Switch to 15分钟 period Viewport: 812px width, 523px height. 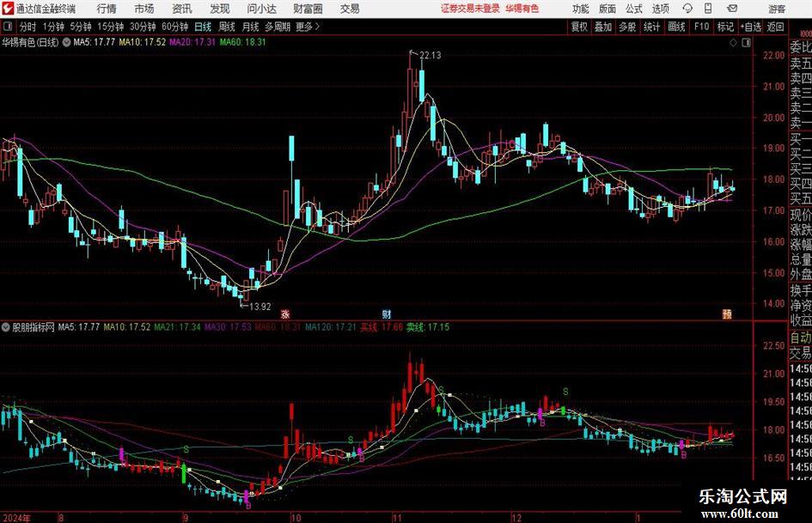click(x=110, y=27)
